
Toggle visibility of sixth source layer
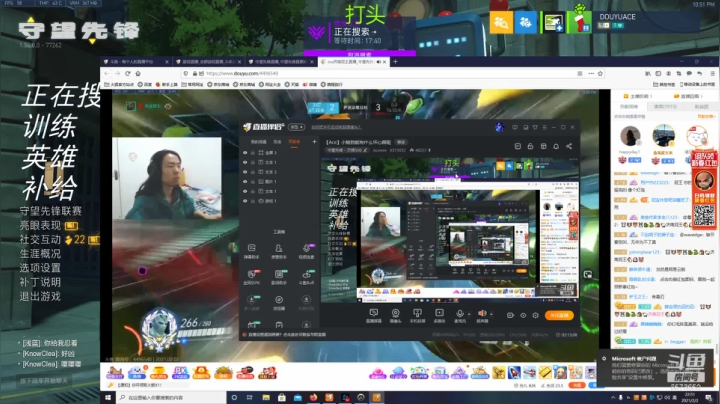[x=245, y=201]
